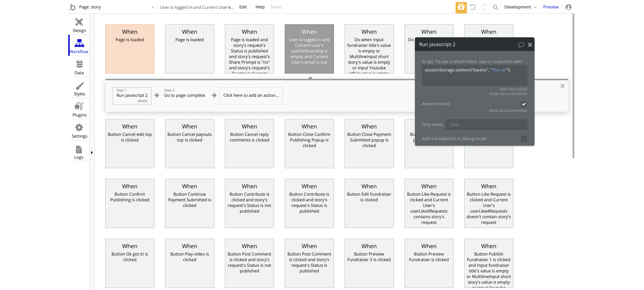Go to the Styles section
The image size is (644, 290).
79,88
